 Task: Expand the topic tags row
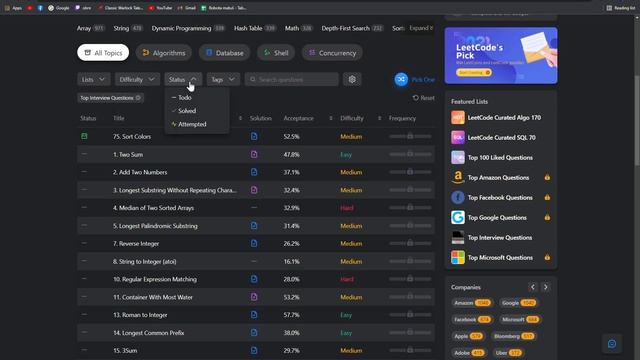(x=420, y=28)
